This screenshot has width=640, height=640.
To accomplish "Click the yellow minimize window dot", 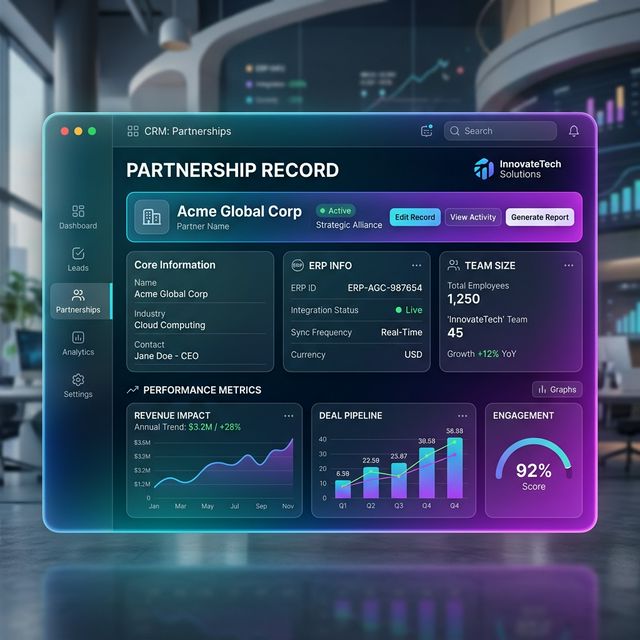I will pos(78,131).
